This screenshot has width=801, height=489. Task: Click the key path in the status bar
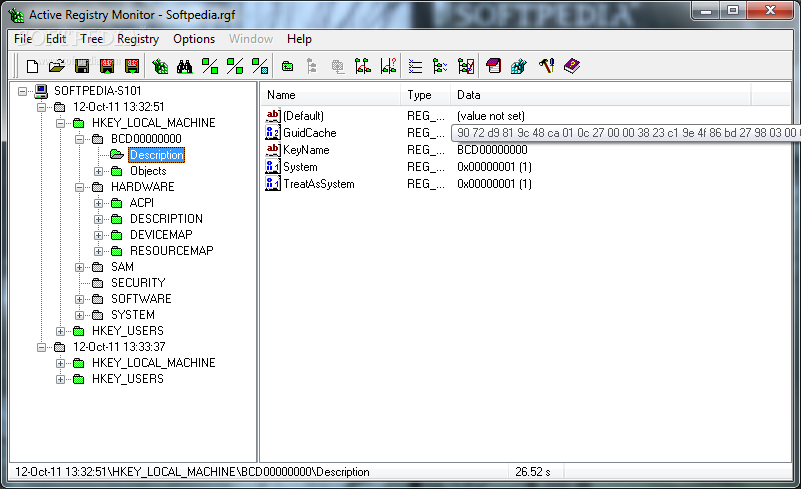pyautogui.click(x=192, y=472)
